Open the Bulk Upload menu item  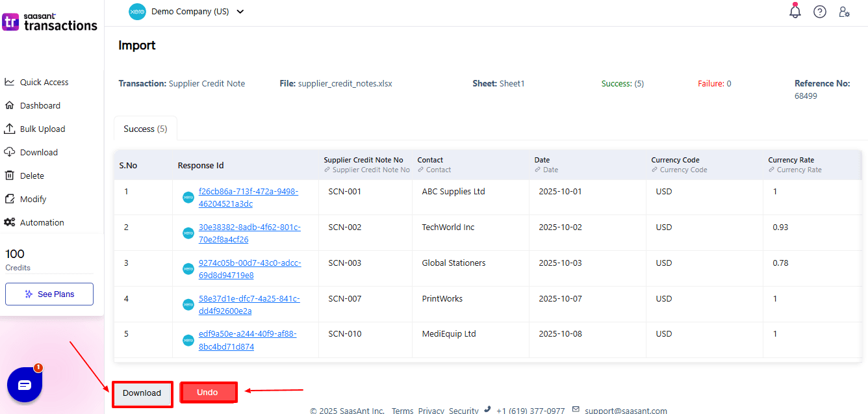(42, 129)
